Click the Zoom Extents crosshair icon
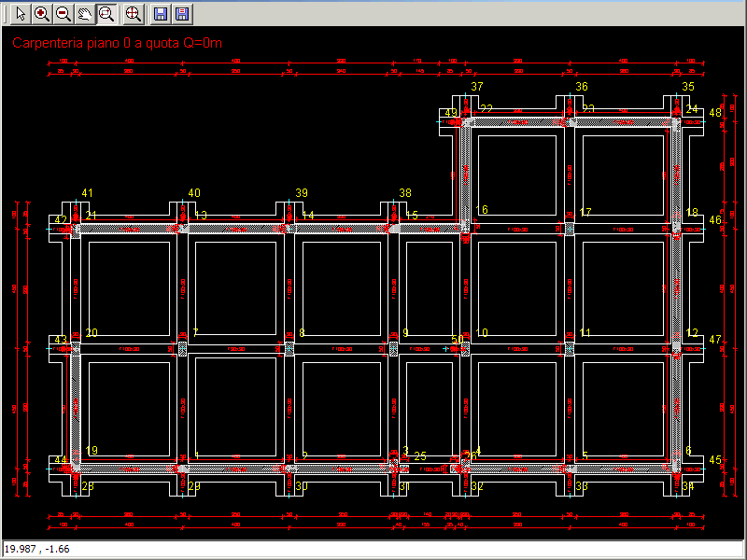 [x=133, y=13]
